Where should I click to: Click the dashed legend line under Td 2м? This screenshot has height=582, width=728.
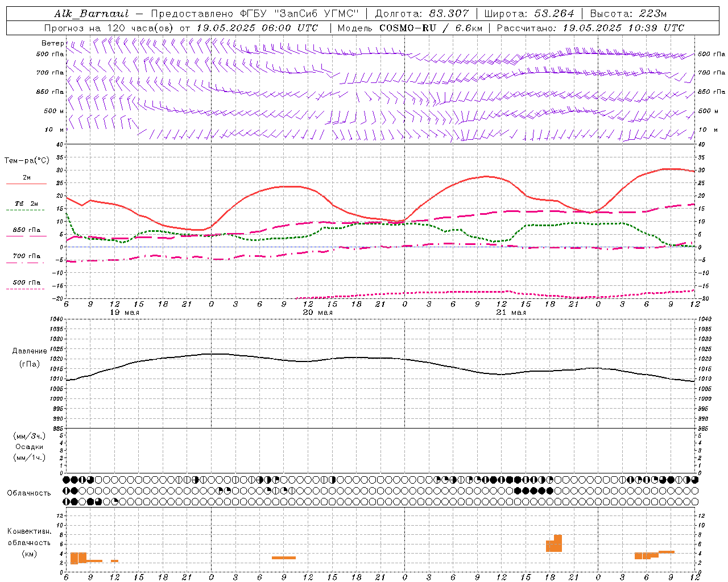click(x=25, y=210)
